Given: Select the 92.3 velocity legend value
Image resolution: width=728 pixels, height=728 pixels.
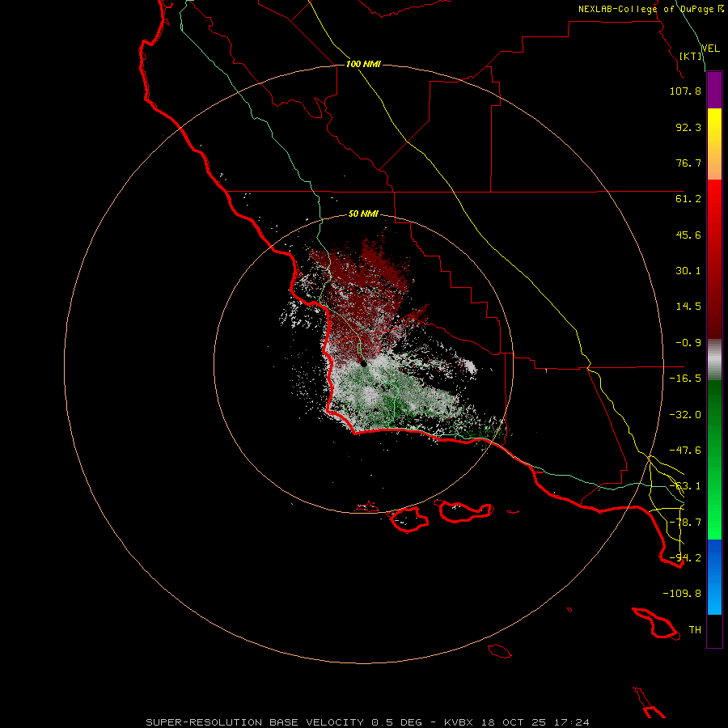Looking at the screenshot, I should [x=688, y=127].
